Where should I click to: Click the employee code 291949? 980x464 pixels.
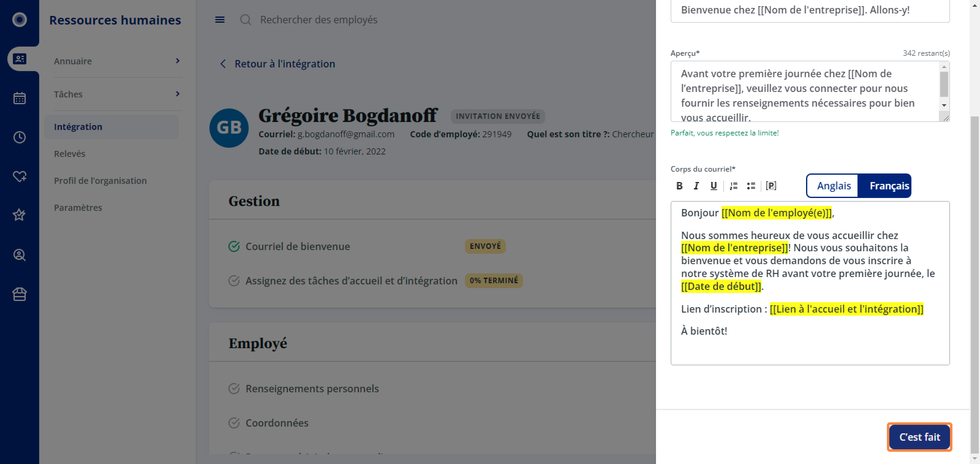tap(497, 134)
